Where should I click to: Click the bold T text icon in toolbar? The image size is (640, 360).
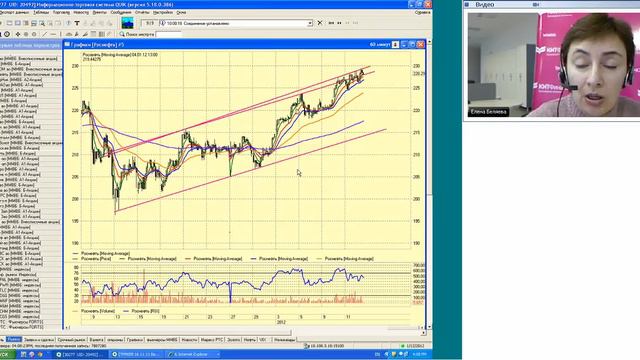(x=77, y=23)
